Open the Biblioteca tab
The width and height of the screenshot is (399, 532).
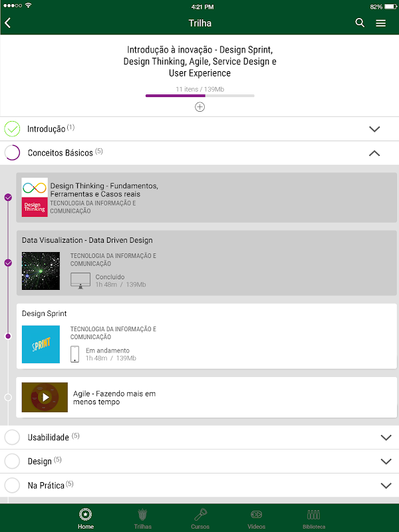click(x=314, y=517)
